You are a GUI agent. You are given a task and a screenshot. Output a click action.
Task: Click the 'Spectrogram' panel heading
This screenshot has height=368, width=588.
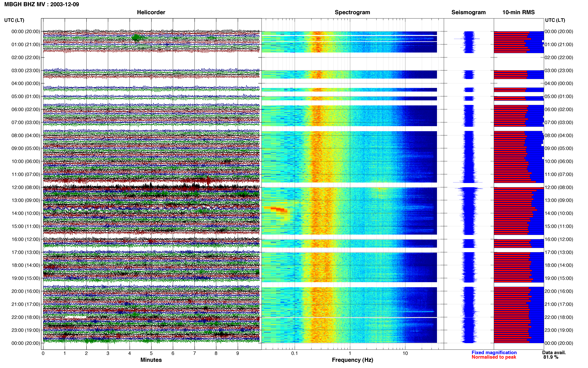tap(352, 12)
